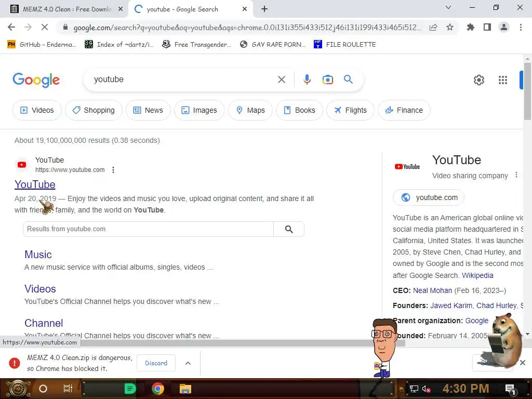The image size is (532, 399).
Task: Open the Index of ~dartz bookmark
Action: (x=119, y=45)
